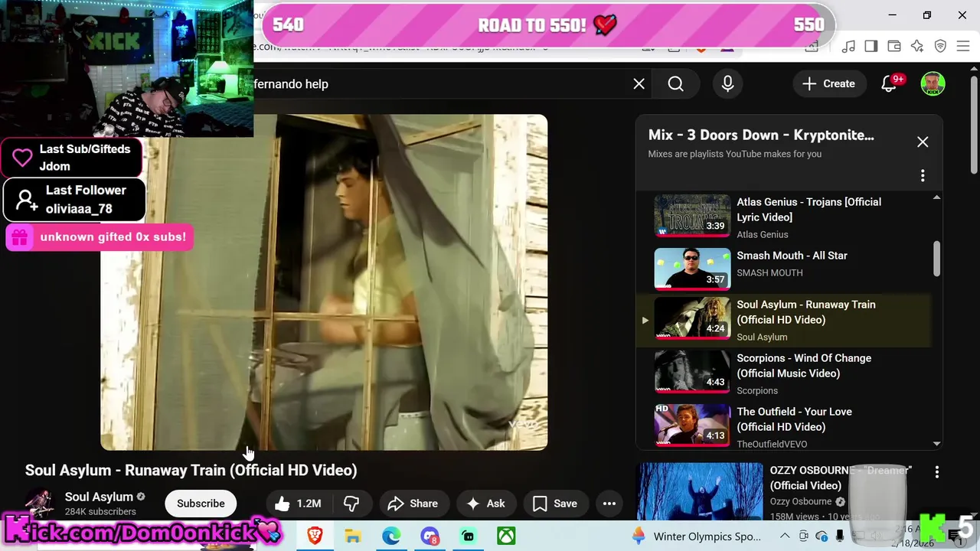Open File Explorer from the taskbar

click(353, 536)
